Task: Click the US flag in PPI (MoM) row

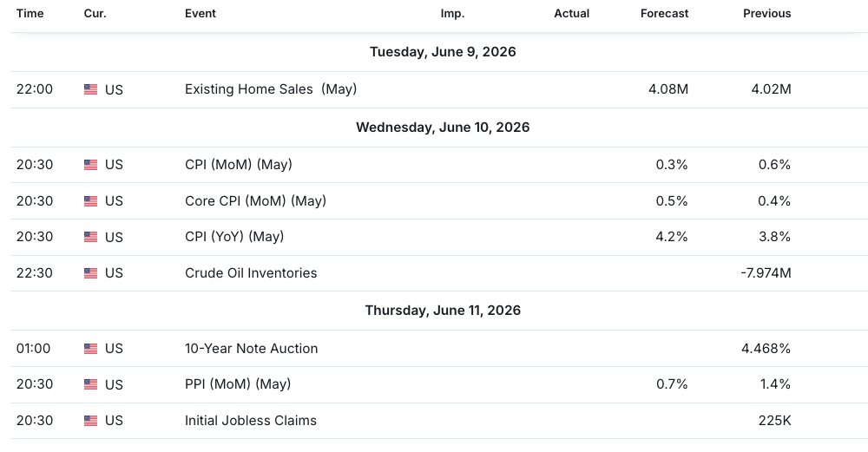Action: point(91,384)
